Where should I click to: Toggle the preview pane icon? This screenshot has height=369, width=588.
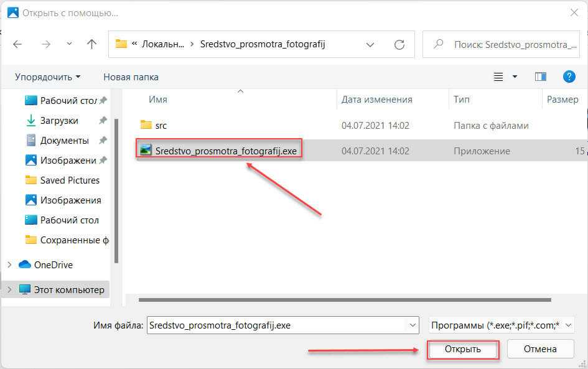[540, 77]
